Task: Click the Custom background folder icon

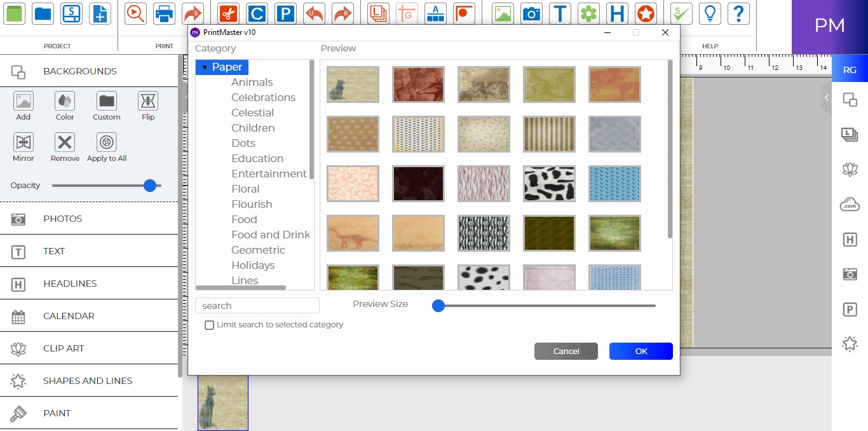Action: point(107,101)
